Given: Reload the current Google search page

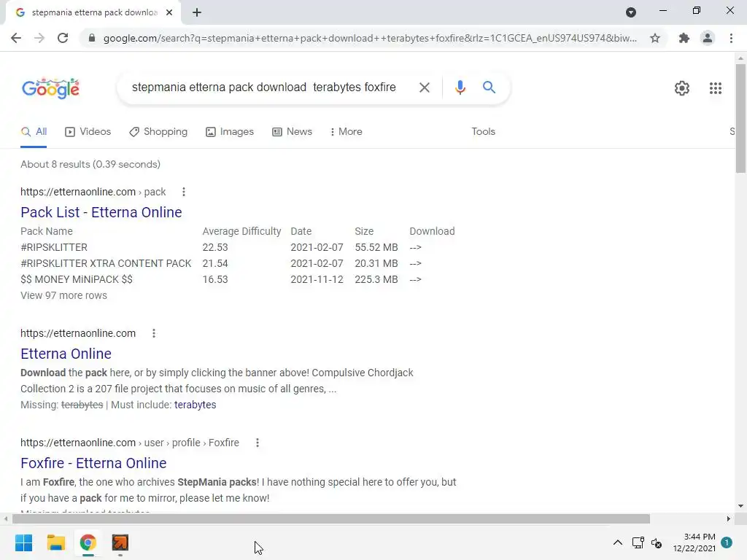Looking at the screenshot, I should pyautogui.click(x=63, y=38).
